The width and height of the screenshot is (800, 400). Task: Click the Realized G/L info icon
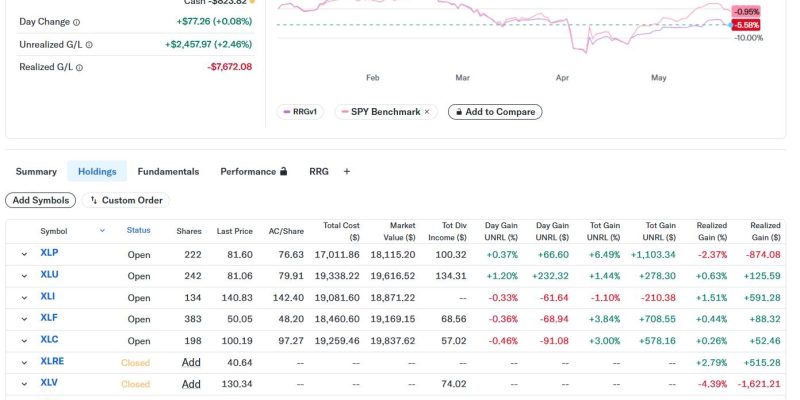79,67
